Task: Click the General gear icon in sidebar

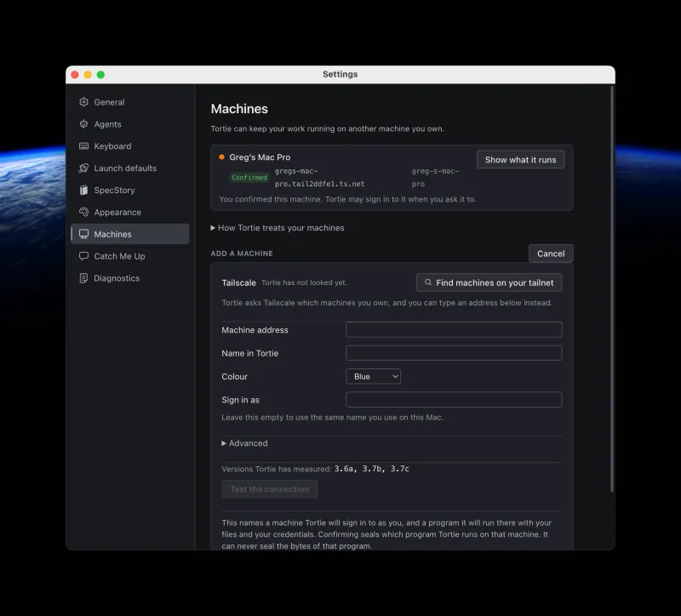Action: pyautogui.click(x=83, y=102)
